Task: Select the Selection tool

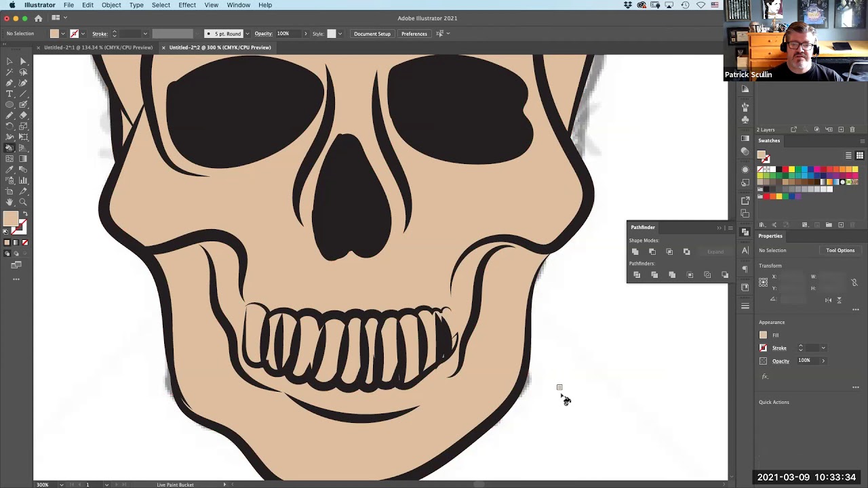Action: [x=9, y=61]
